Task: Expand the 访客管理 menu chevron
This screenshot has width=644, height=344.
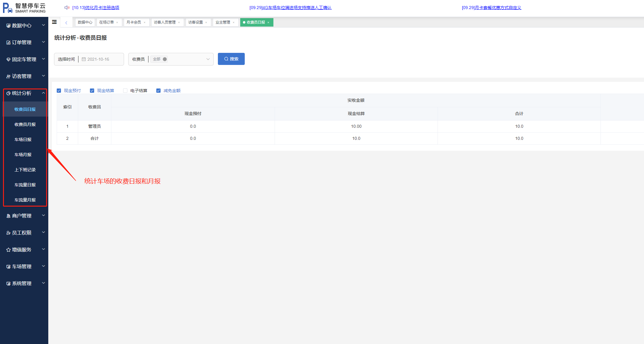Action: click(43, 76)
